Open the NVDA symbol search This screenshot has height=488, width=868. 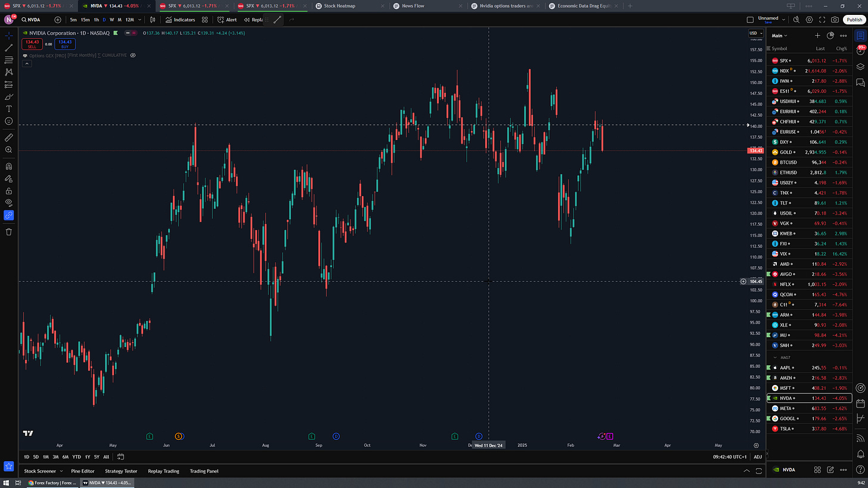point(31,20)
